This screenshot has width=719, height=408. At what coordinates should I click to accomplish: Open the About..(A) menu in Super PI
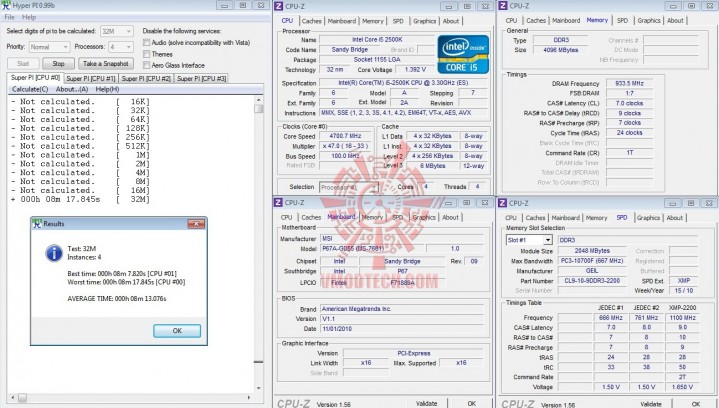tap(72, 89)
